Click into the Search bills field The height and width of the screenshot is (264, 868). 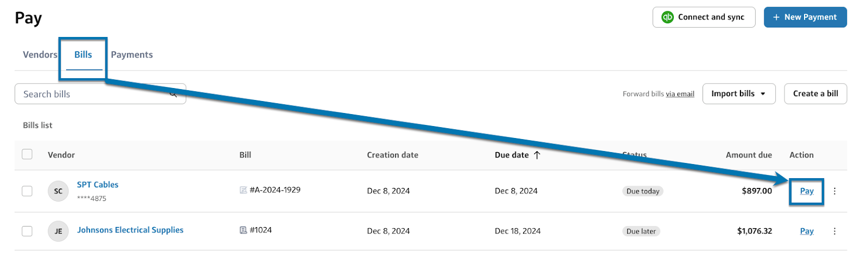point(92,95)
